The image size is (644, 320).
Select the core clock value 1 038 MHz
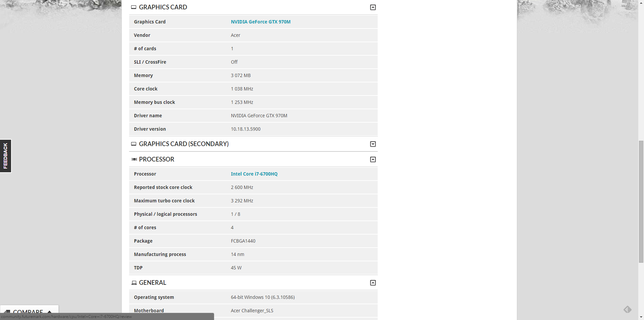[x=242, y=89]
